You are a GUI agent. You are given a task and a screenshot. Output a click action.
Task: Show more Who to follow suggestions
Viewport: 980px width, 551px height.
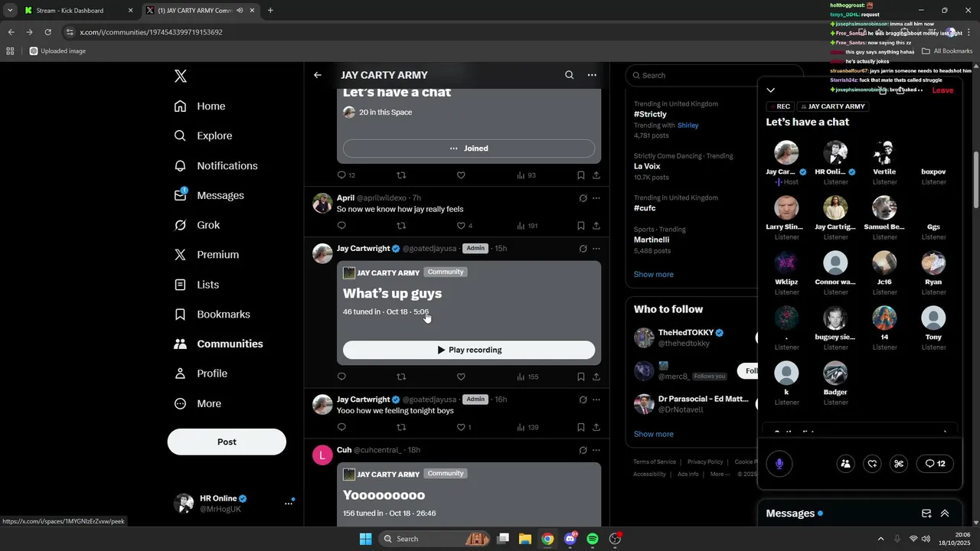pyautogui.click(x=654, y=434)
